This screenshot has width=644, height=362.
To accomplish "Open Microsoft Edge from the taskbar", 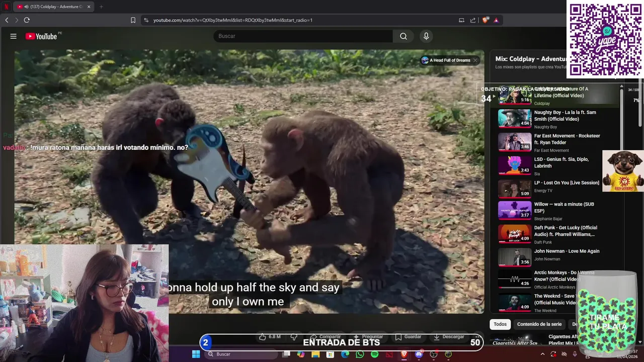I will (345, 354).
